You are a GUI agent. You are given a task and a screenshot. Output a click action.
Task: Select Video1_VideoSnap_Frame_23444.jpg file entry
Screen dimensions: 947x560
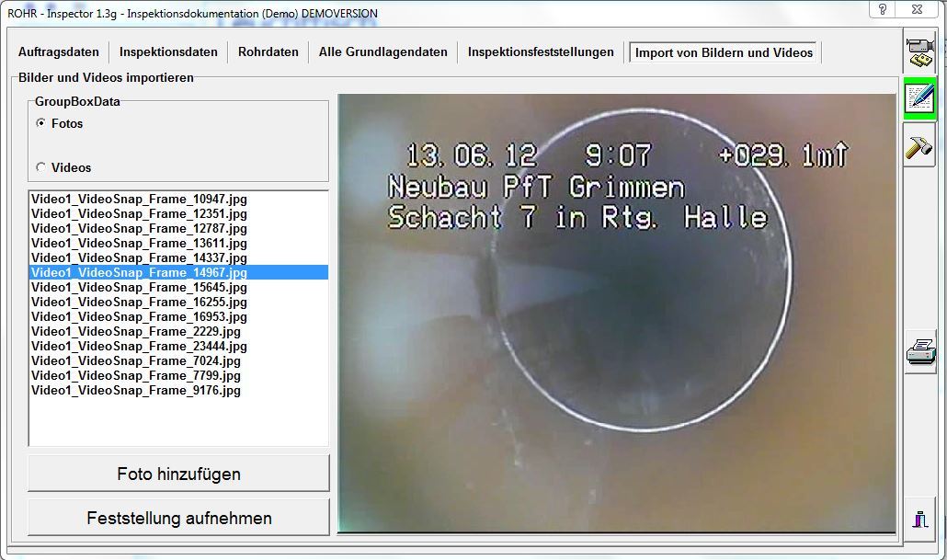(x=139, y=346)
